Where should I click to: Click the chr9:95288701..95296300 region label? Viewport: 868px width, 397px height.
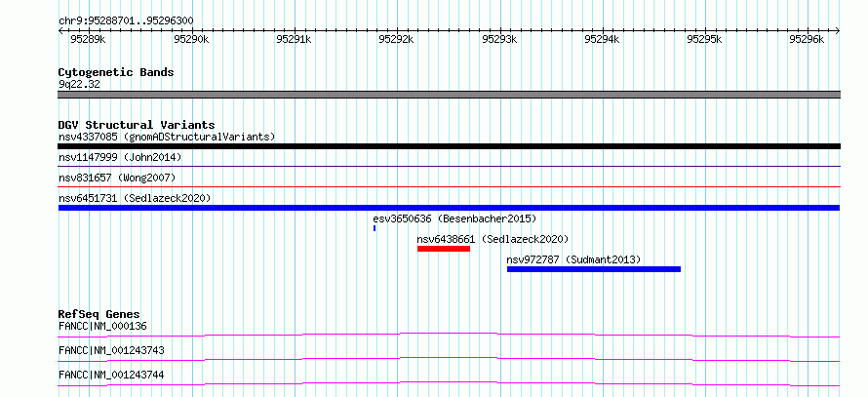click(126, 21)
